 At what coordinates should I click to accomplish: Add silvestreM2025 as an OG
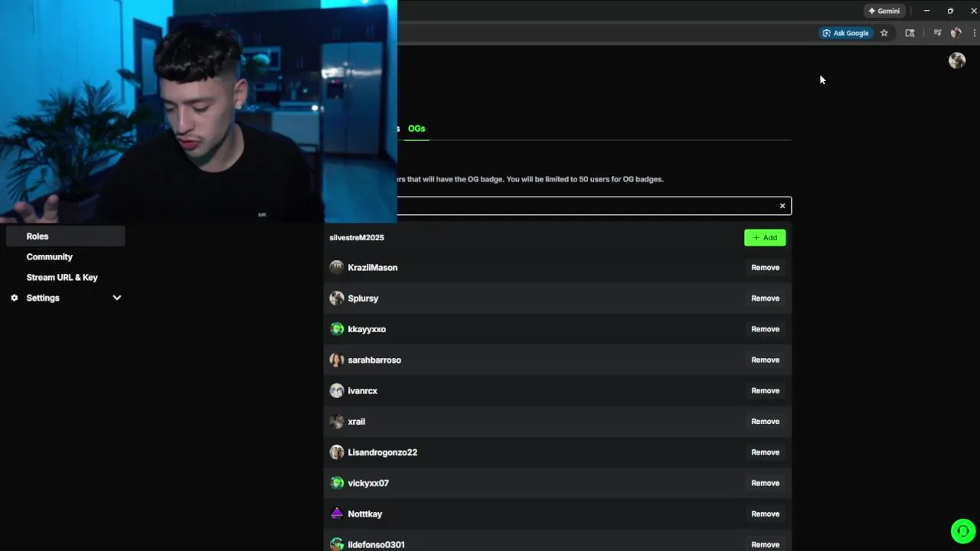(765, 238)
